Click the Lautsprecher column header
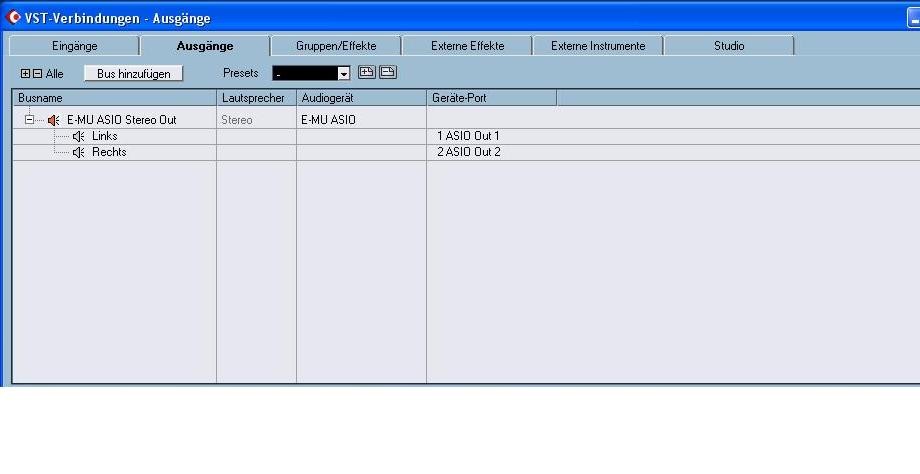 (256, 98)
